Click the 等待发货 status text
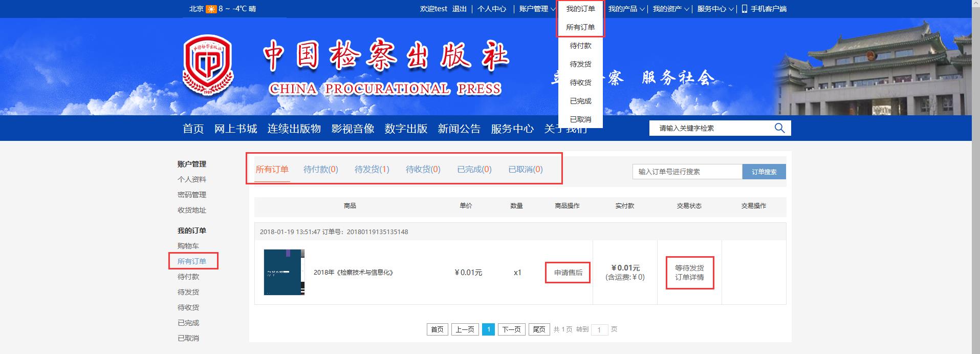The image size is (980, 354). (689, 268)
